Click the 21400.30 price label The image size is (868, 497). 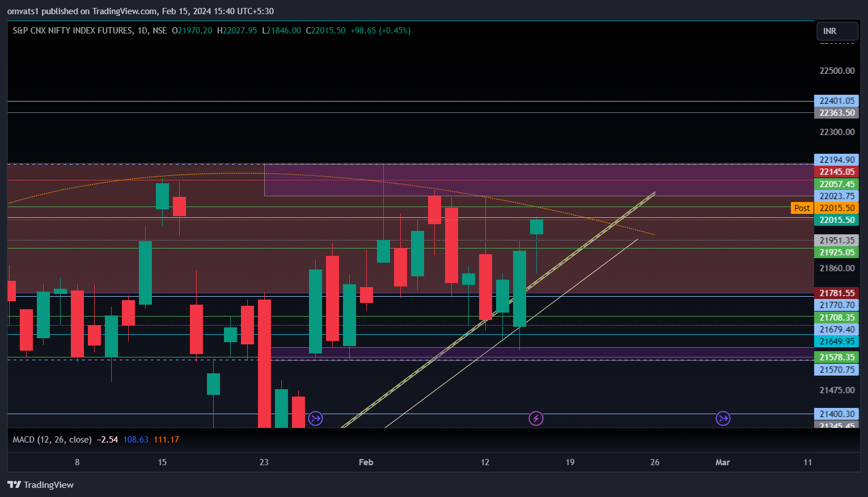(836, 414)
